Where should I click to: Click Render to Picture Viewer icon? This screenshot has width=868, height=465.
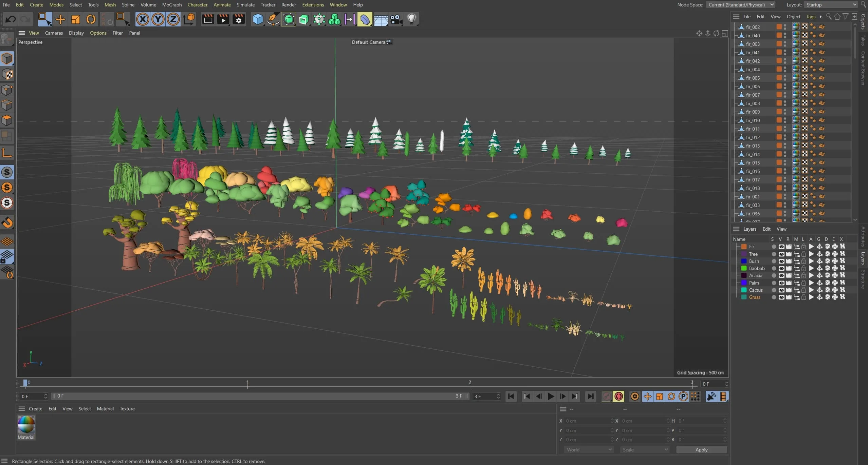pos(223,19)
